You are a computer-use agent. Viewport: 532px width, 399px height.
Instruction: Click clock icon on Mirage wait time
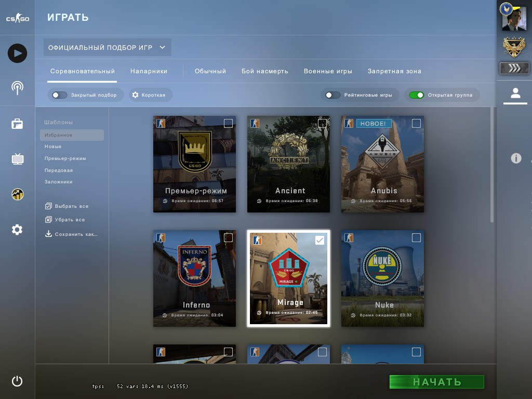[259, 312]
